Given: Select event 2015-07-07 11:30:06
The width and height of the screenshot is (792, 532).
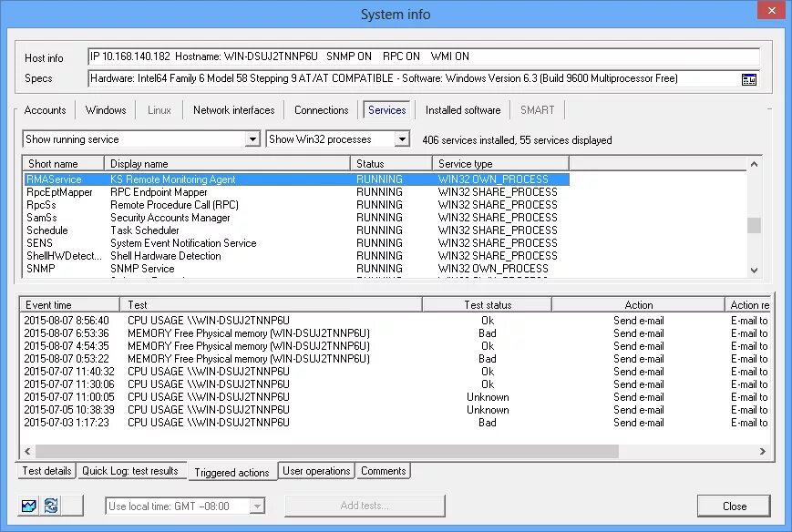Looking at the screenshot, I should click(396, 384).
